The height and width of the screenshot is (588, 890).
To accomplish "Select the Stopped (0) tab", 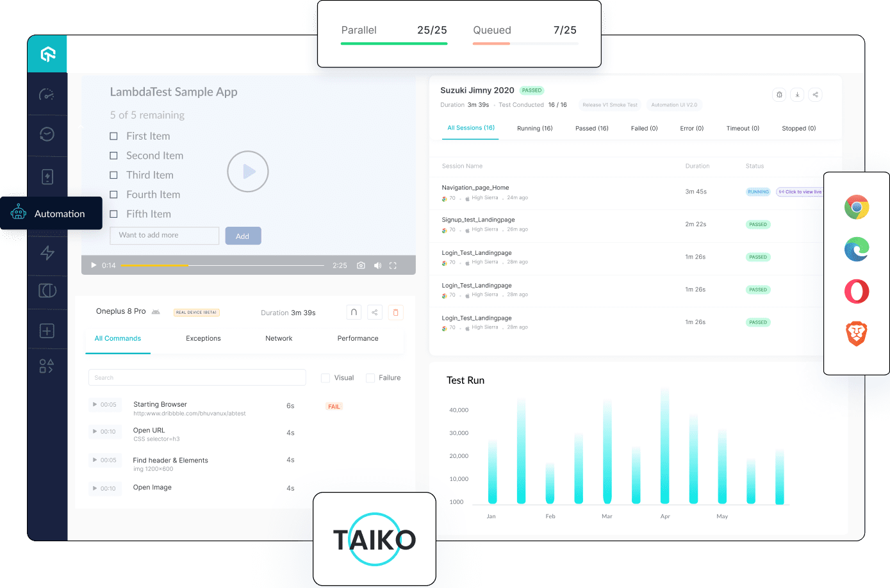I will point(798,128).
